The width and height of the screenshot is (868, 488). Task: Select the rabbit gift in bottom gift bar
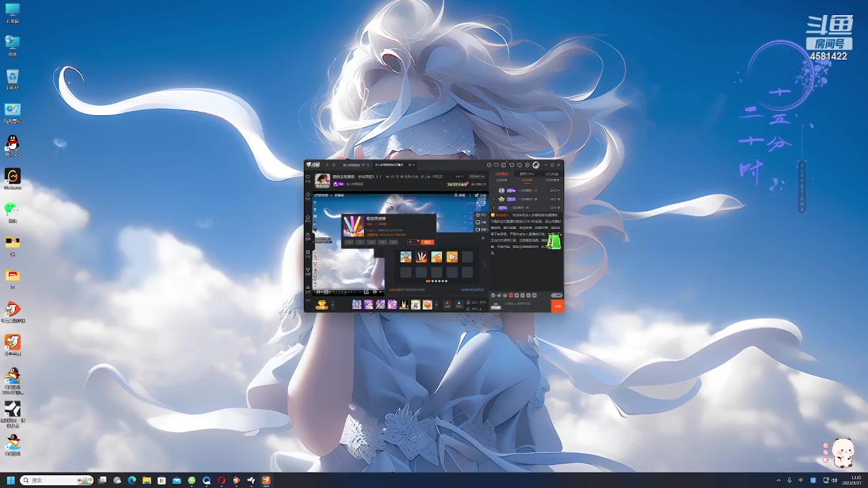[x=404, y=305]
